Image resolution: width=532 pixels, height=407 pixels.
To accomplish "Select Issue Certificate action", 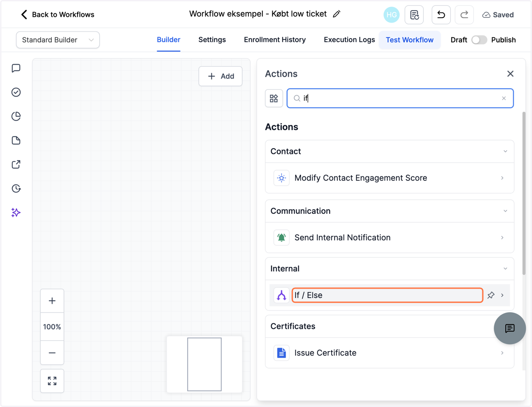I will pyautogui.click(x=390, y=353).
